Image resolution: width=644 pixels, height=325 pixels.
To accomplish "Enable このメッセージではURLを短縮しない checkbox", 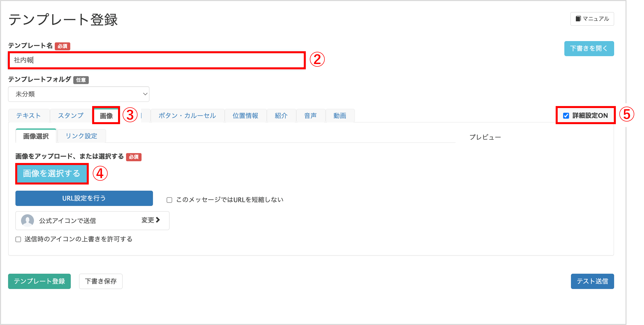I will pos(170,200).
